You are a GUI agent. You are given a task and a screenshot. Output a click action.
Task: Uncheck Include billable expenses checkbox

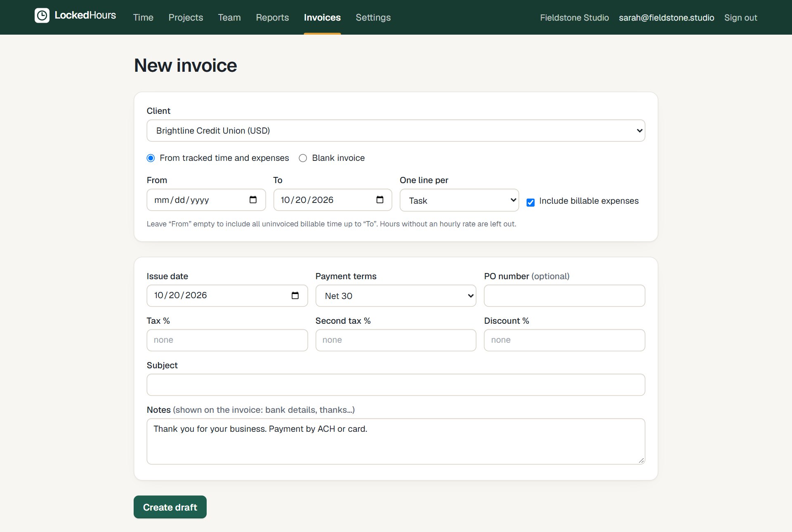click(530, 202)
